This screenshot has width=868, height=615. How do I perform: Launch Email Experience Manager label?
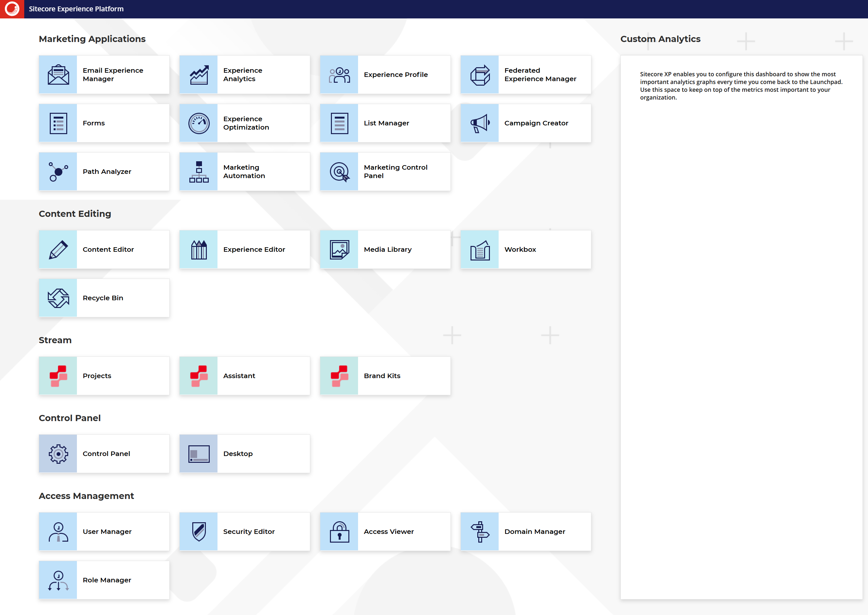pyautogui.click(x=113, y=75)
